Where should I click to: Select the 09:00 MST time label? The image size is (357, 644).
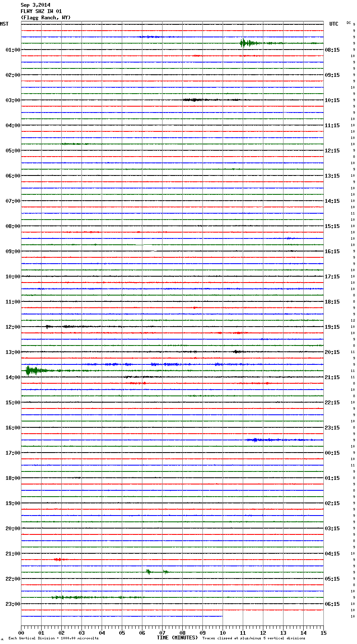(x=13, y=251)
